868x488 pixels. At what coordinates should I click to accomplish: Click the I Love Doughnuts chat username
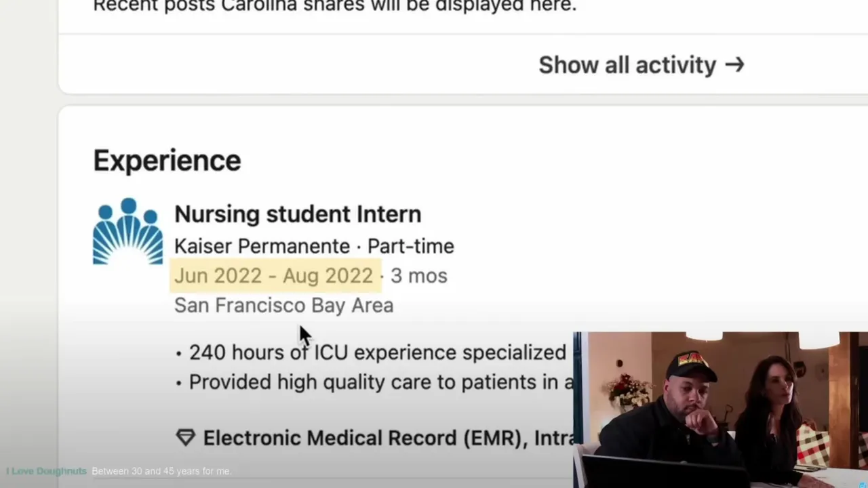point(46,471)
